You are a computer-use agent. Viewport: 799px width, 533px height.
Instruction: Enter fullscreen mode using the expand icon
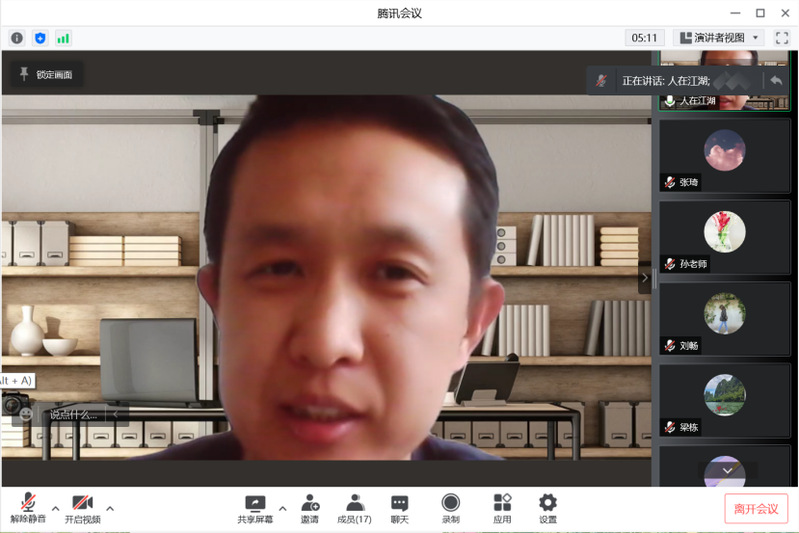pos(782,38)
